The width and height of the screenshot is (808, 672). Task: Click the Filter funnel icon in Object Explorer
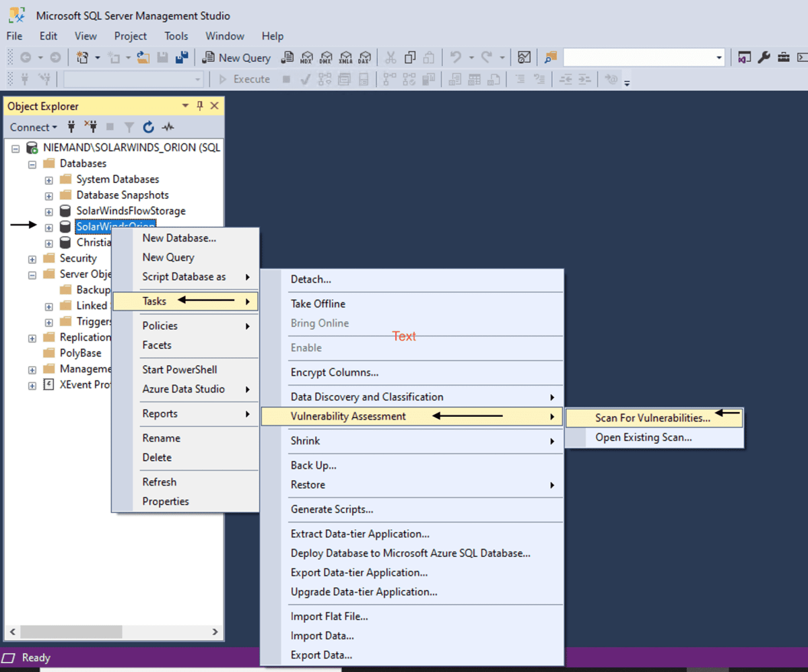tap(129, 127)
